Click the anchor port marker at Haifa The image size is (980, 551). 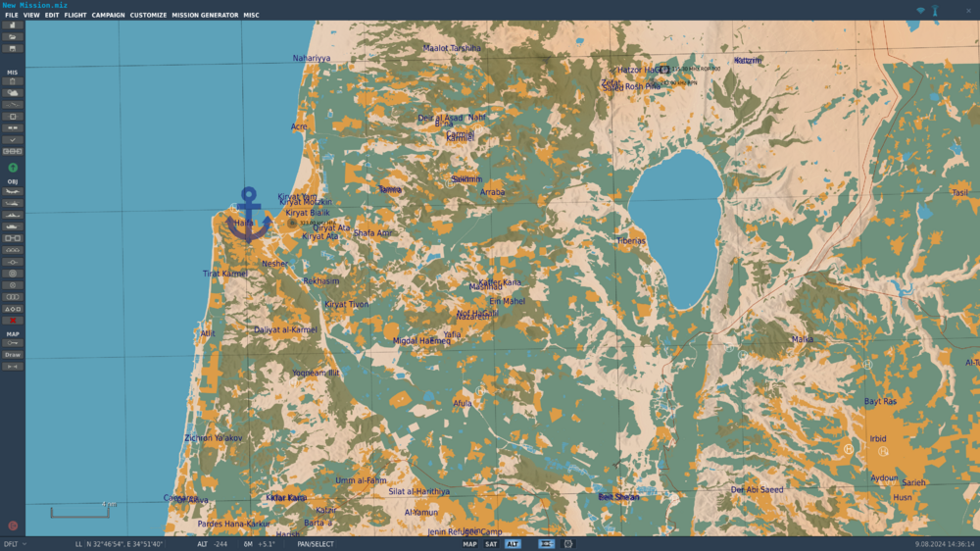coord(249,215)
